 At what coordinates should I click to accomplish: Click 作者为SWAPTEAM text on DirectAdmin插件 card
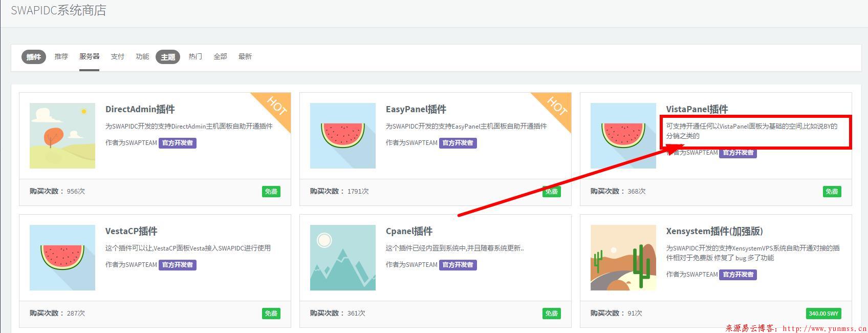tap(131, 143)
